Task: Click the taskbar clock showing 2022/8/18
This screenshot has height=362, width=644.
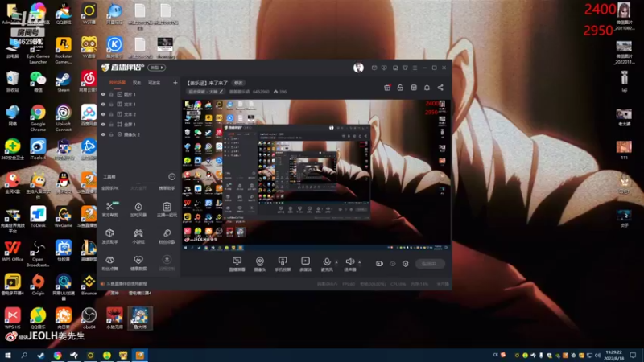Action: pyautogui.click(x=613, y=355)
